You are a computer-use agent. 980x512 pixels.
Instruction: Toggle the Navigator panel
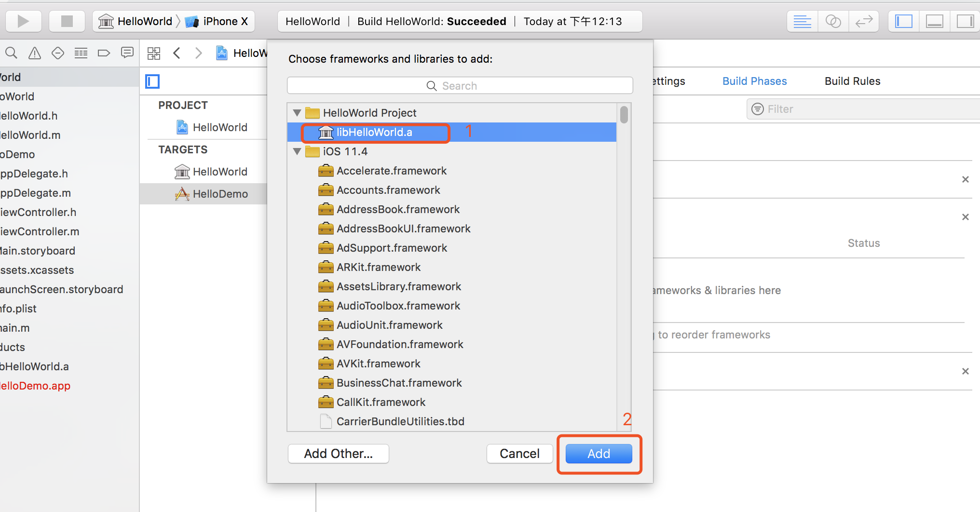click(x=904, y=21)
